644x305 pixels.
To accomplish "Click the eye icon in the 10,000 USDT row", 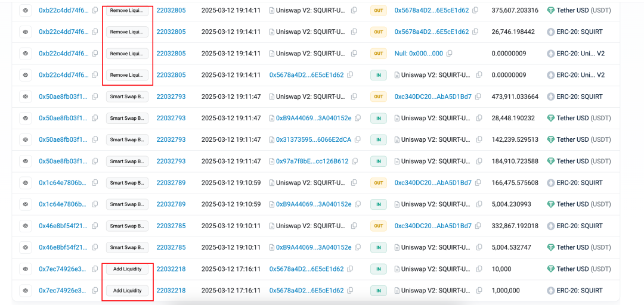I will click(26, 269).
